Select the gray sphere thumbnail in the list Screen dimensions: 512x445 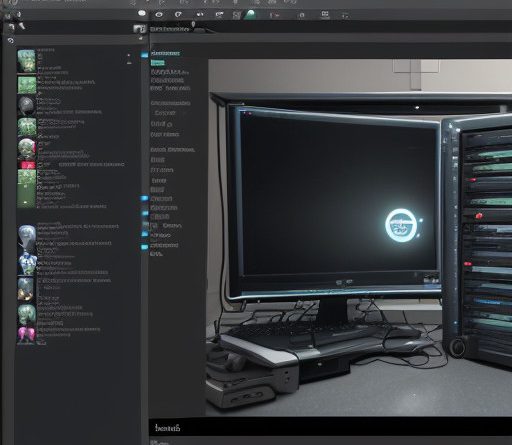point(26,106)
